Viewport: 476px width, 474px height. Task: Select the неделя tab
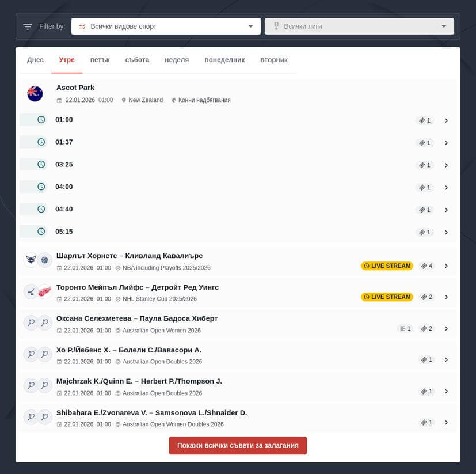coord(176,59)
